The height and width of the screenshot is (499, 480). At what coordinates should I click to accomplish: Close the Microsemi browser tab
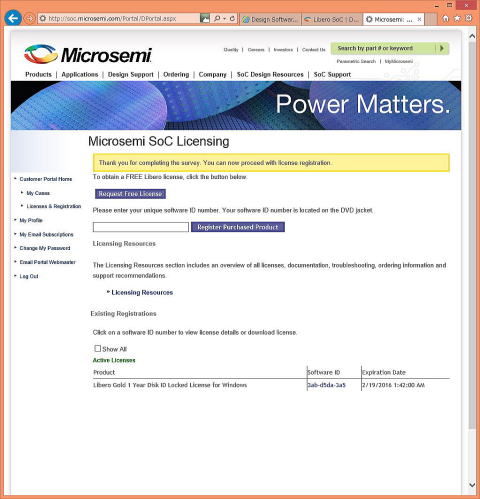[419, 19]
